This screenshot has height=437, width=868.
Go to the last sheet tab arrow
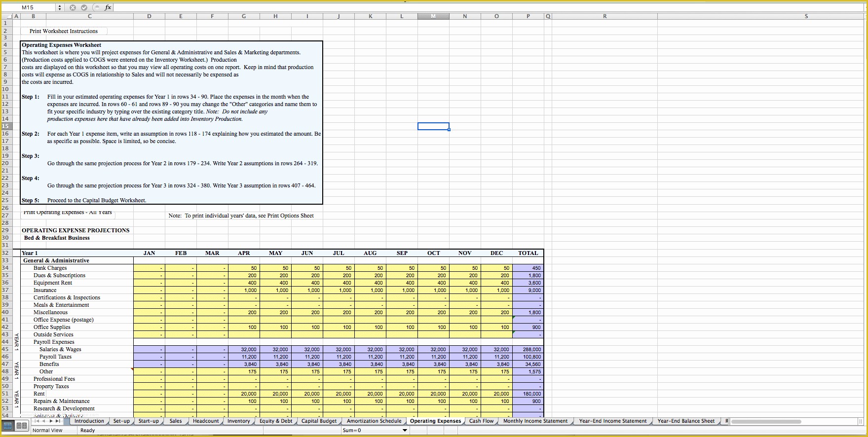coord(58,421)
